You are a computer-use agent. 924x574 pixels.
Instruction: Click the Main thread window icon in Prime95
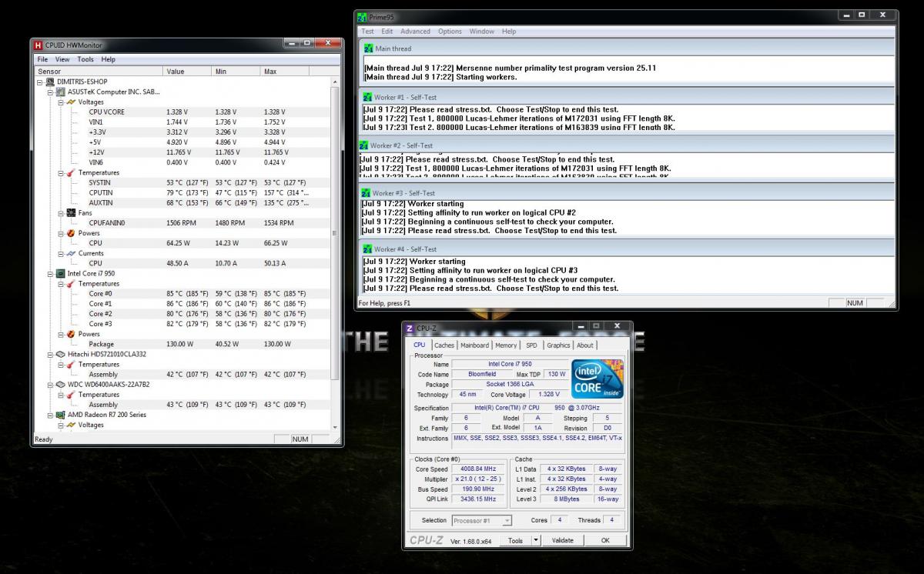click(x=369, y=48)
